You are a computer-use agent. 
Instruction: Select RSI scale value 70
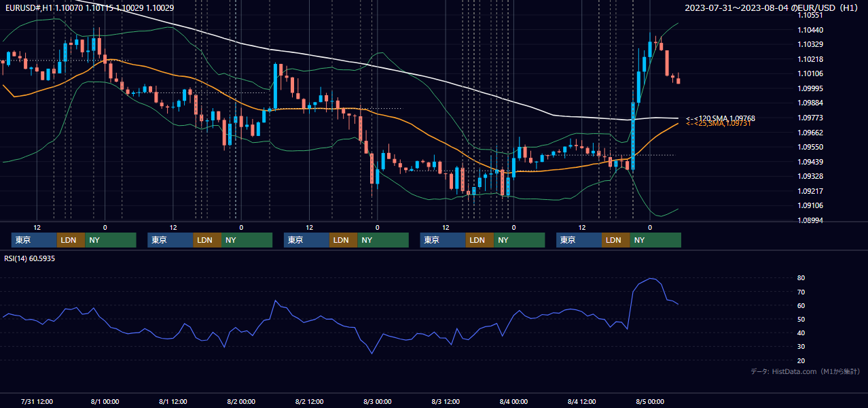click(801, 292)
